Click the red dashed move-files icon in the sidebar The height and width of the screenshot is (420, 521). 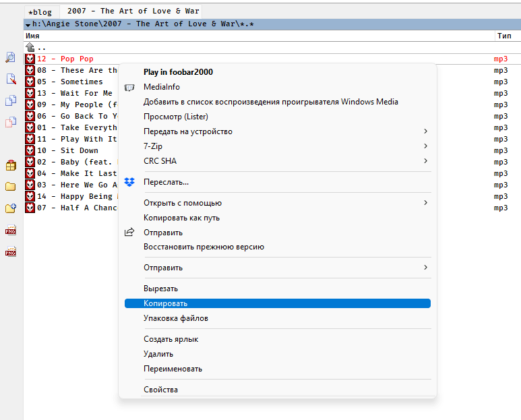11,122
